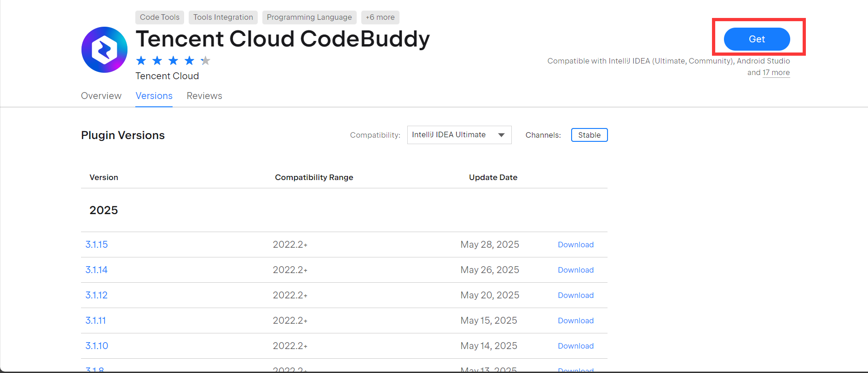Open version 3.1.15 details
Viewport: 868px width, 373px height.
click(x=97, y=245)
